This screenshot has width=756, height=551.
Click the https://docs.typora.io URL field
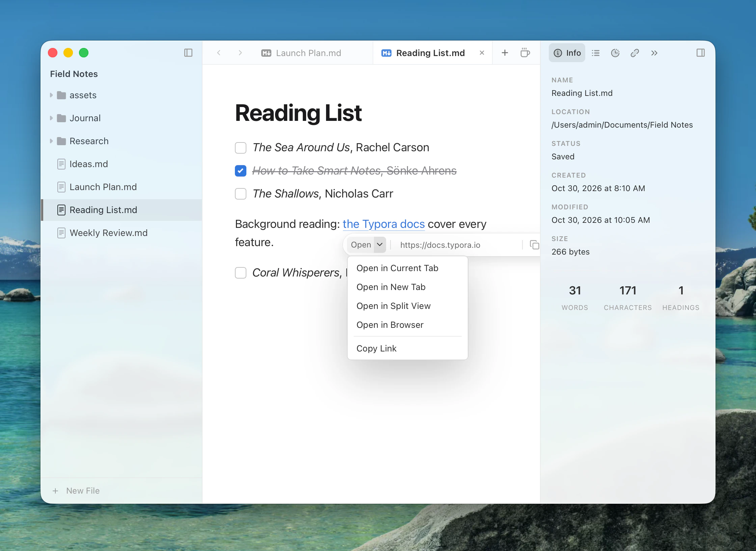pos(456,245)
